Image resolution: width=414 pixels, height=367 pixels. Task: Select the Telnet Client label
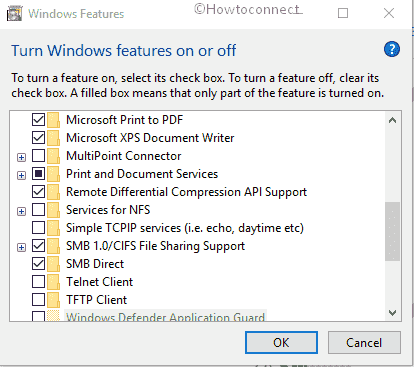(x=99, y=282)
